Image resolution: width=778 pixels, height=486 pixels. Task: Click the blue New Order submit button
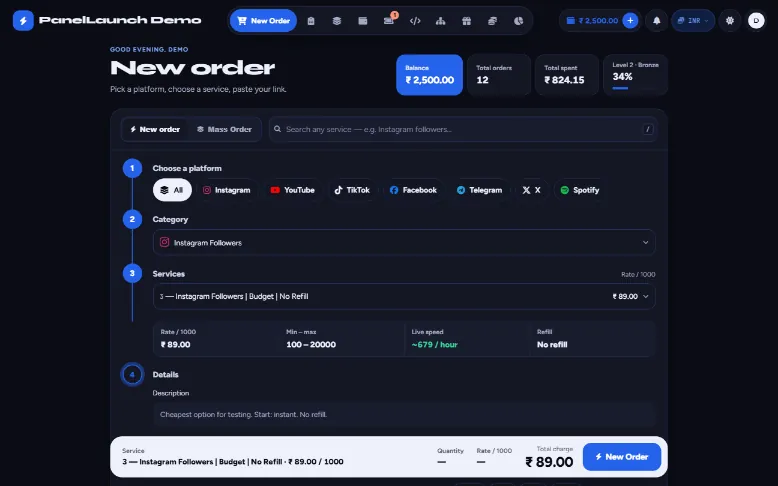[622, 457]
